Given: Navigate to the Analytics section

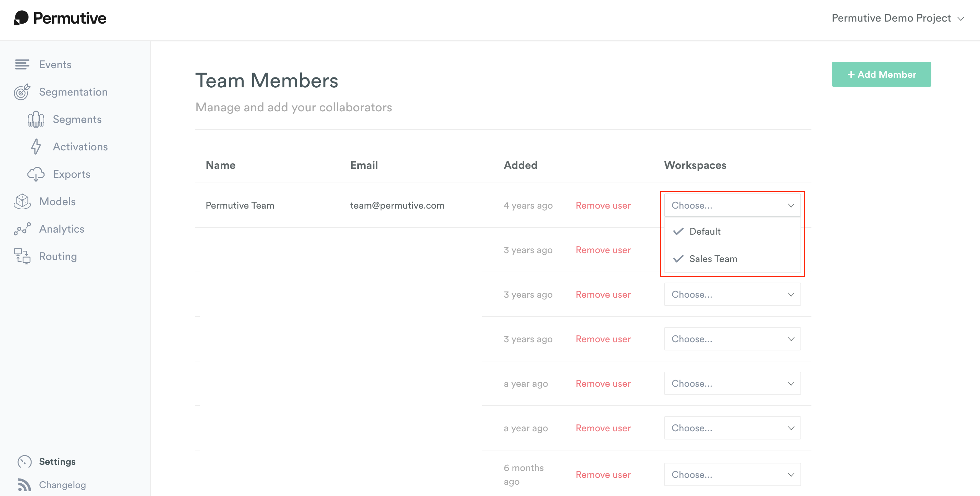Looking at the screenshot, I should click(x=62, y=229).
